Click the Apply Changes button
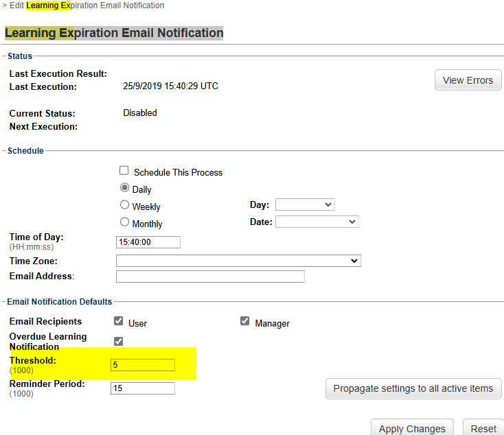Image resolution: width=504 pixels, height=435 pixels. click(x=412, y=428)
